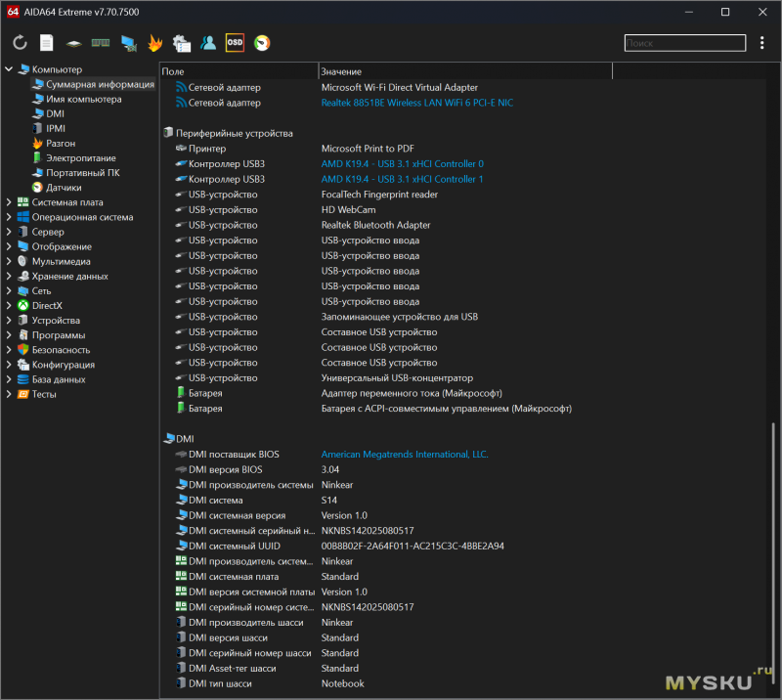Click the AIDA64 app icon in title bar
782x700 pixels.
click(13, 12)
